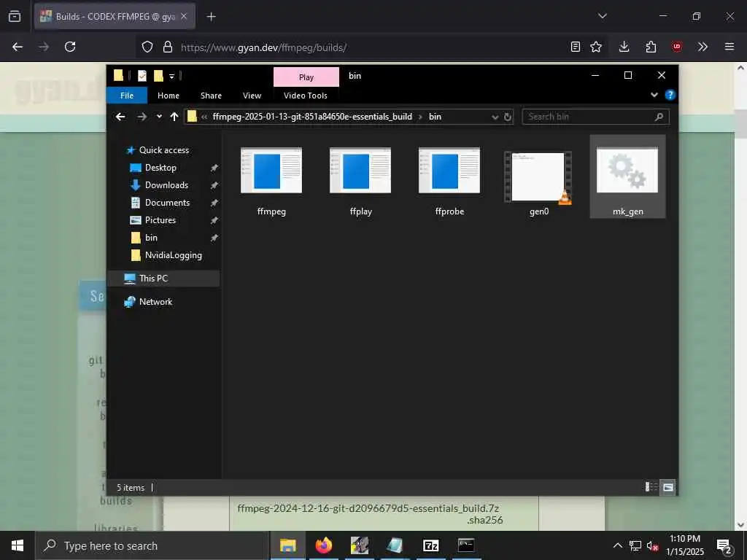
Task: Go forward in File Explorer
Action: 142,117
